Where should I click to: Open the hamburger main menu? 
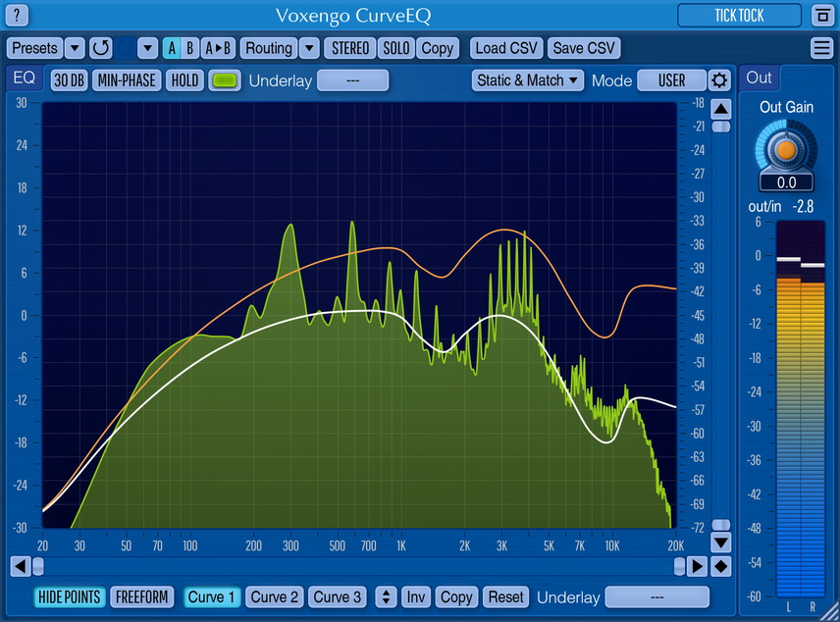coord(821,48)
